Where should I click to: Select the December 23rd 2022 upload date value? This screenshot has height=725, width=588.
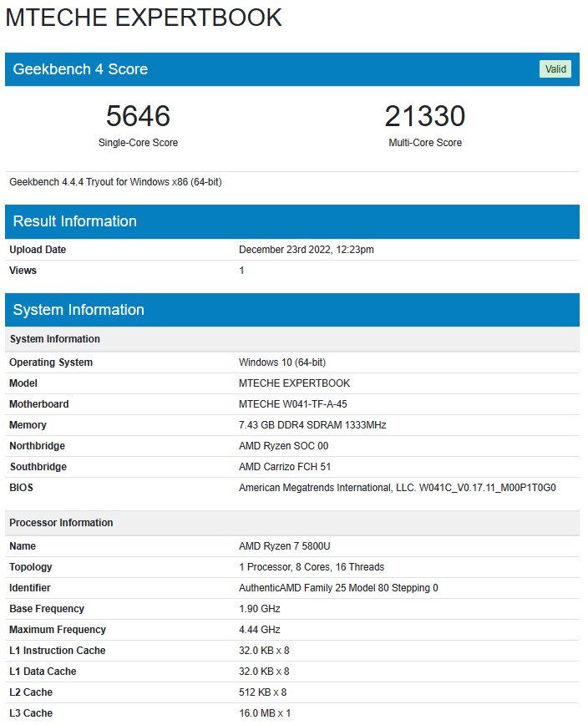[x=306, y=250]
